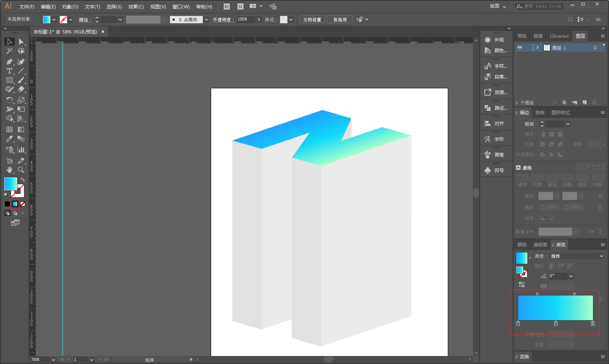
Task: Open the fill color dropdown in control bar
Action: pos(54,19)
